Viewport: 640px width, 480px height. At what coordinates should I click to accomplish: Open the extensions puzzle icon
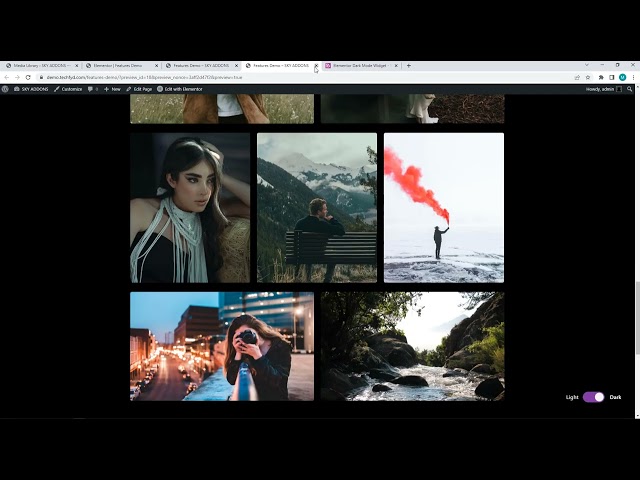(x=601, y=77)
